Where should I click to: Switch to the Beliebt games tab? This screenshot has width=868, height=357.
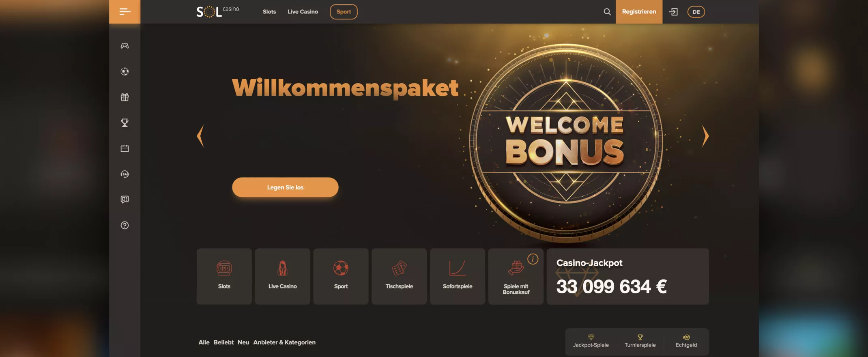223,342
